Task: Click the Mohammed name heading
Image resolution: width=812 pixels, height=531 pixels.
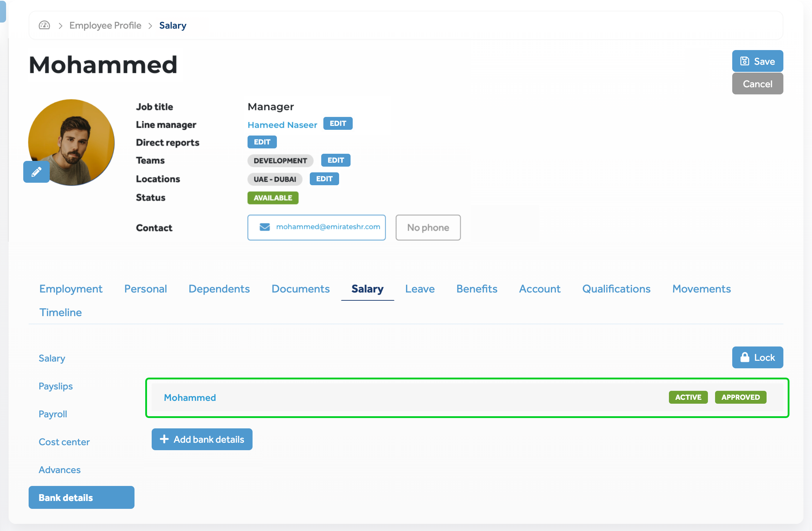Action: (103, 65)
